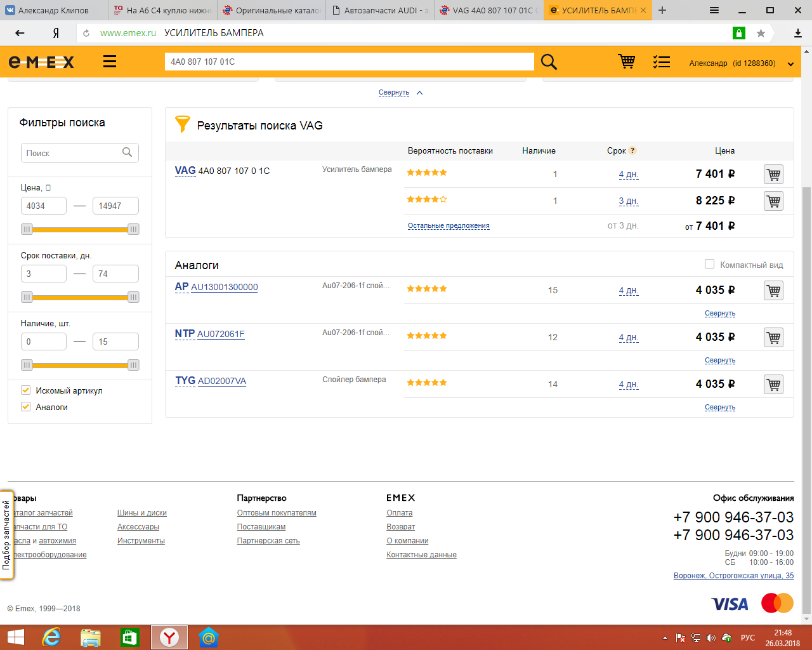Viewport: 812px width, 650px height.
Task: Open the Контактные данные footer link
Action: click(421, 555)
